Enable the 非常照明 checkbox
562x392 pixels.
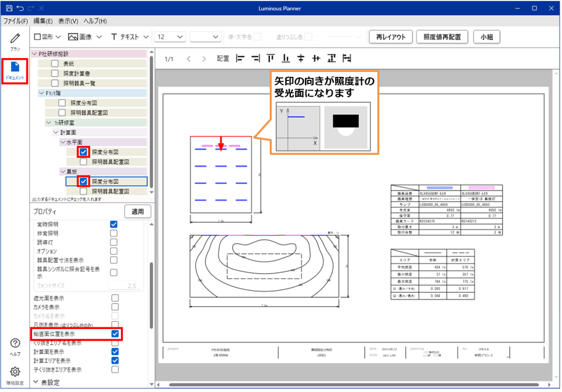(x=114, y=234)
